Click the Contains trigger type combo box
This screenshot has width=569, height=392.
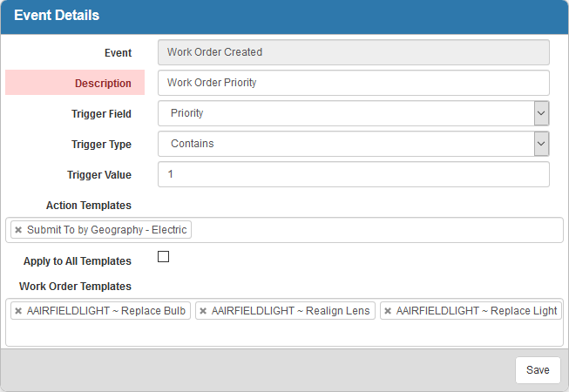(x=354, y=144)
